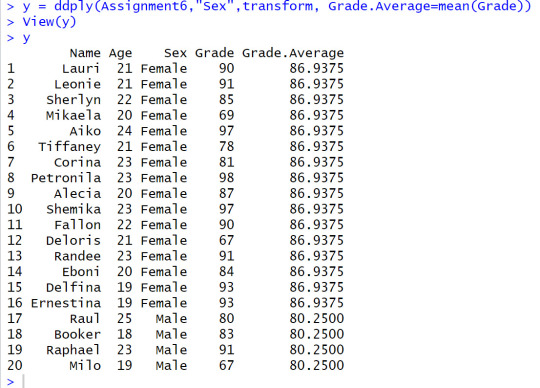Viewport: 540px width, 388px height.
Task: Select the name Leonie
Action: click(x=77, y=84)
